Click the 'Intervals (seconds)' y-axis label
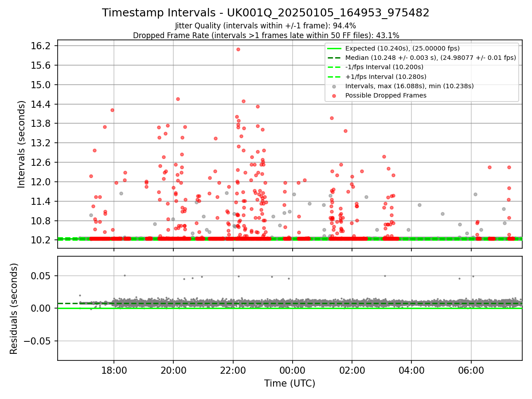The image size is (532, 399). click(22, 144)
